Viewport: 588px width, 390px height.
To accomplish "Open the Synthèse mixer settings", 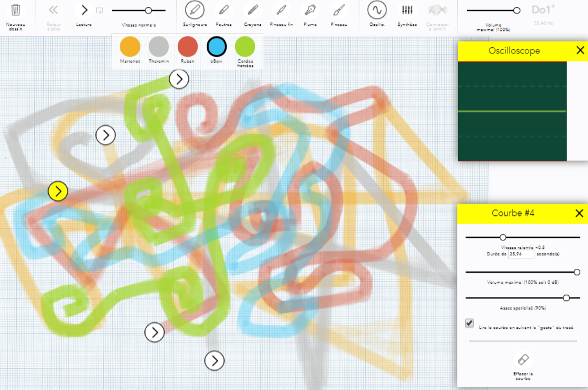I will (x=407, y=10).
